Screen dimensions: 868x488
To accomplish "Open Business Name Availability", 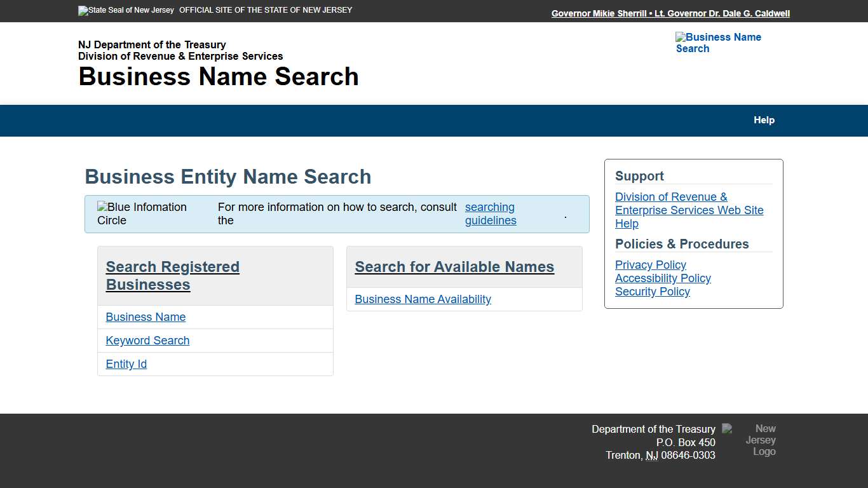I will click(x=423, y=299).
